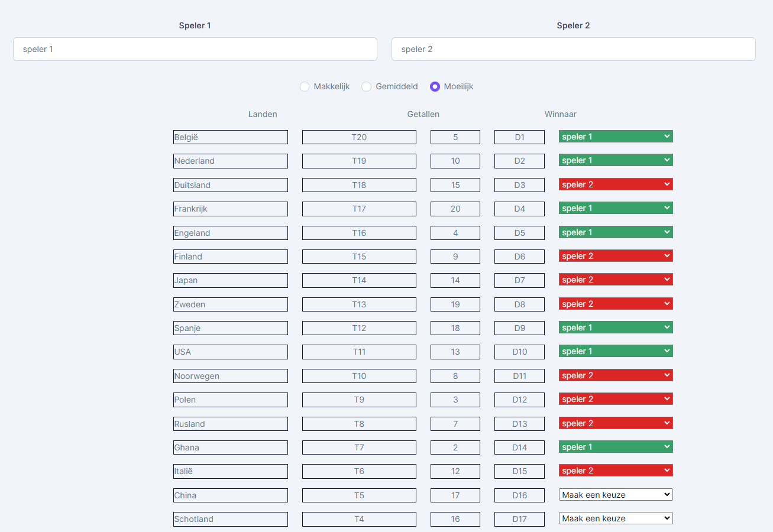
Task: Click the number field showing 2
Action: click(455, 447)
